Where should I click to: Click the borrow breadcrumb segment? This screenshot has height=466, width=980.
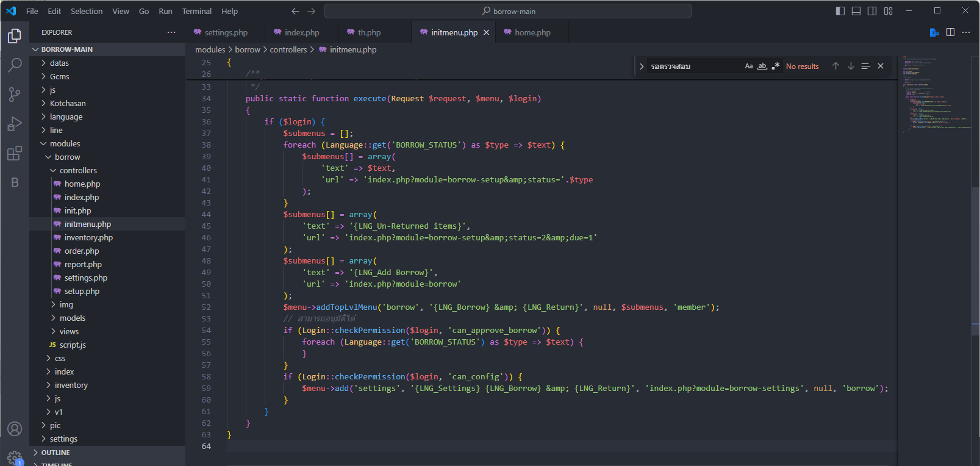click(x=248, y=49)
